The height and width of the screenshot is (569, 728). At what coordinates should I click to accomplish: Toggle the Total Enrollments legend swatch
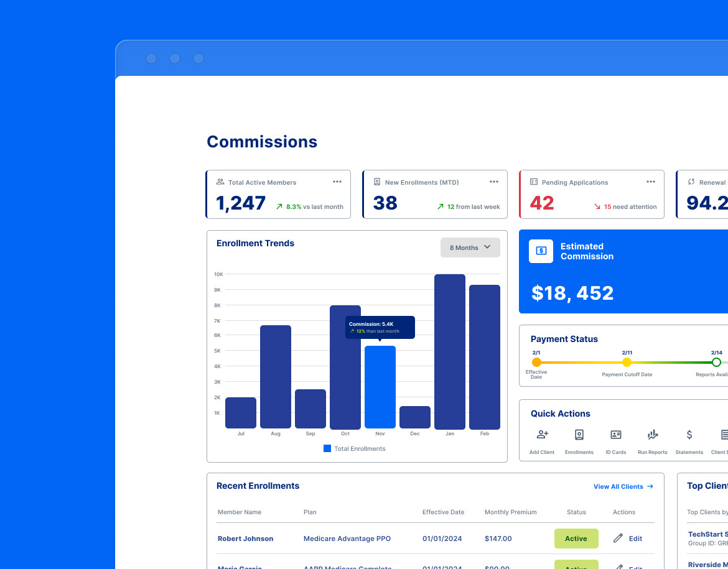click(327, 448)
